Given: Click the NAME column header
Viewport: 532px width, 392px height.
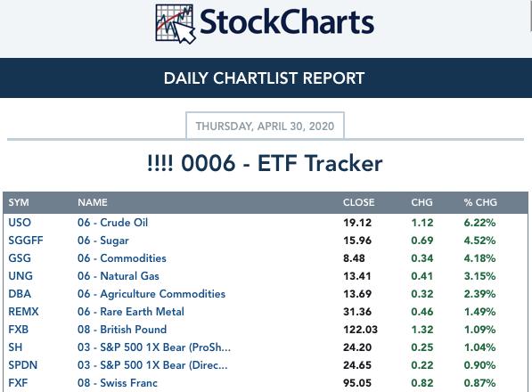Looking at the screenshot, I should 93,202.
